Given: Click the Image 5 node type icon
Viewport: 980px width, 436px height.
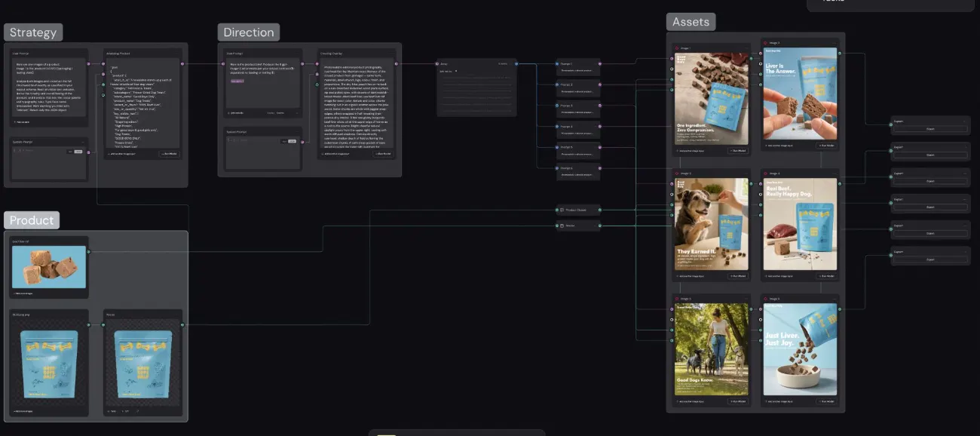Looking at the screenshot, I should click(x=678, y=299).
